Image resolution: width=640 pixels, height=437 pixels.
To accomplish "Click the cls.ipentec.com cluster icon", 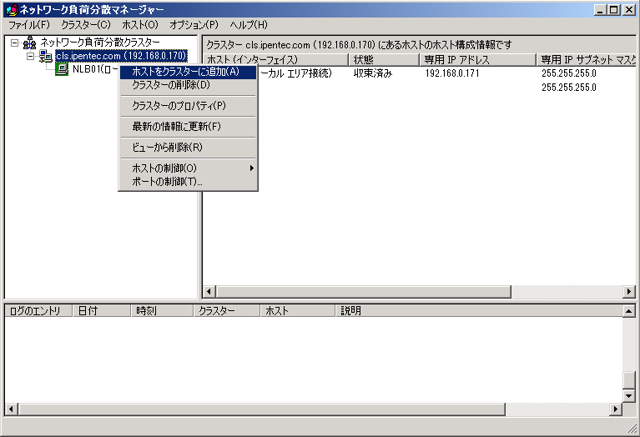I will pos(45,56).
